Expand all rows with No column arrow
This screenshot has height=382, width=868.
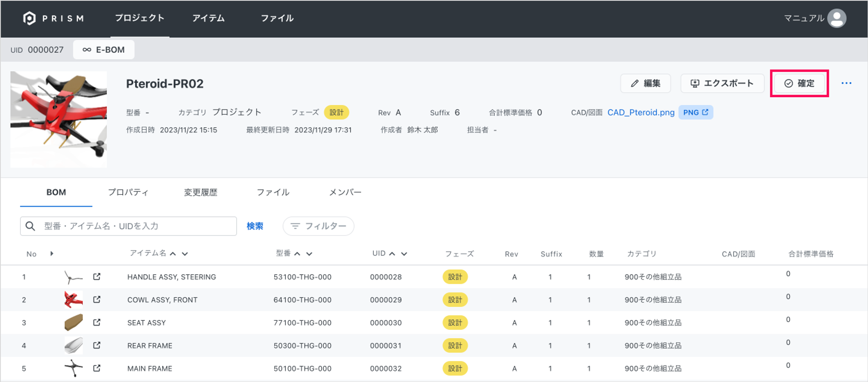click(52, 254)
